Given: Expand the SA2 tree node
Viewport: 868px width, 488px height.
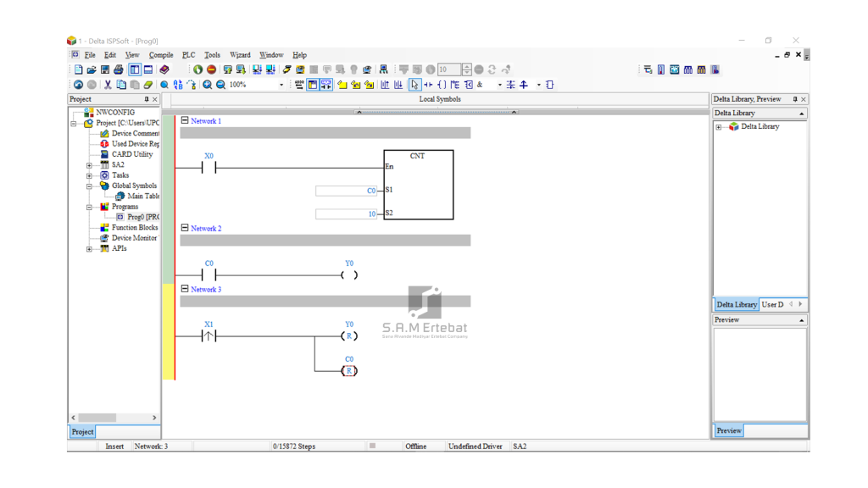Looking at the screenshot, I should pyautogui.click(x=89, y=165).
